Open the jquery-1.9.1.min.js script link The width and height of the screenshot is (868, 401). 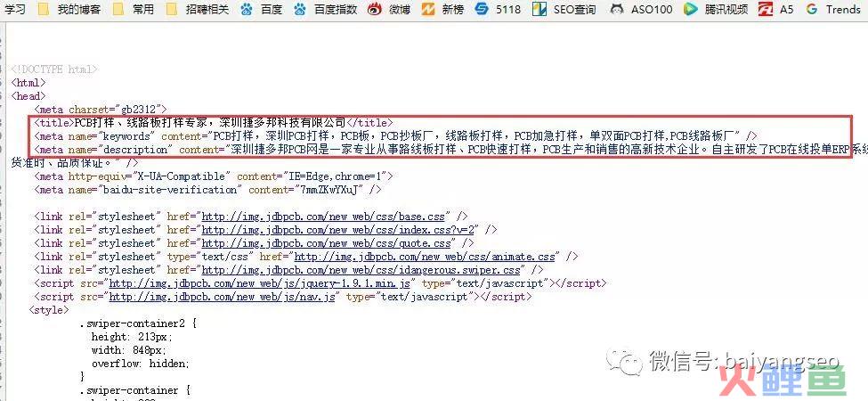click(x=260, y=283)
